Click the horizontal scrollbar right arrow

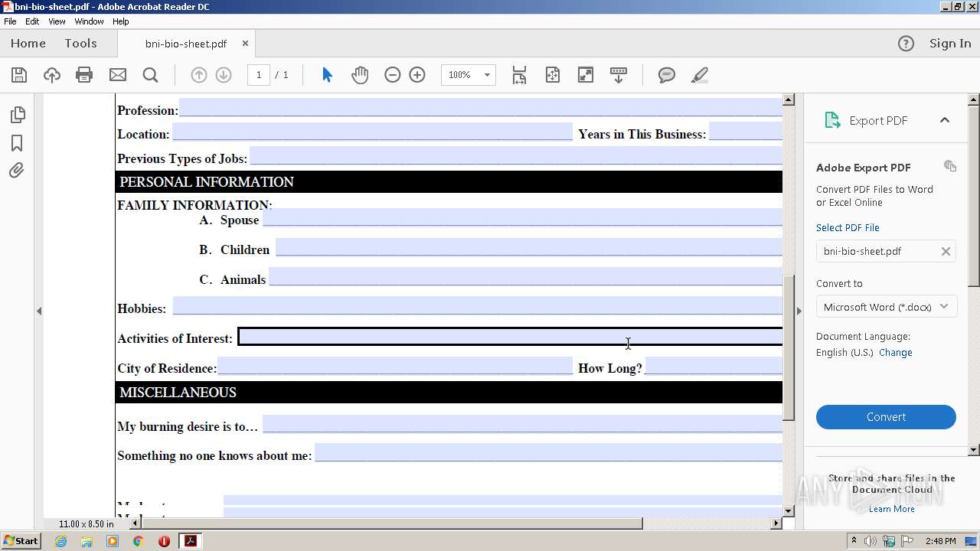(x=776, y=523)
